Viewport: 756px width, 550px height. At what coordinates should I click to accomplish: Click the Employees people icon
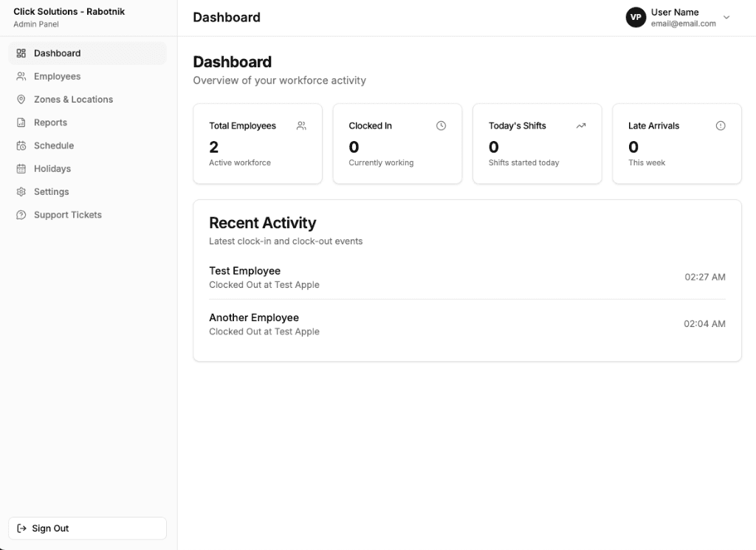[20, 76]
